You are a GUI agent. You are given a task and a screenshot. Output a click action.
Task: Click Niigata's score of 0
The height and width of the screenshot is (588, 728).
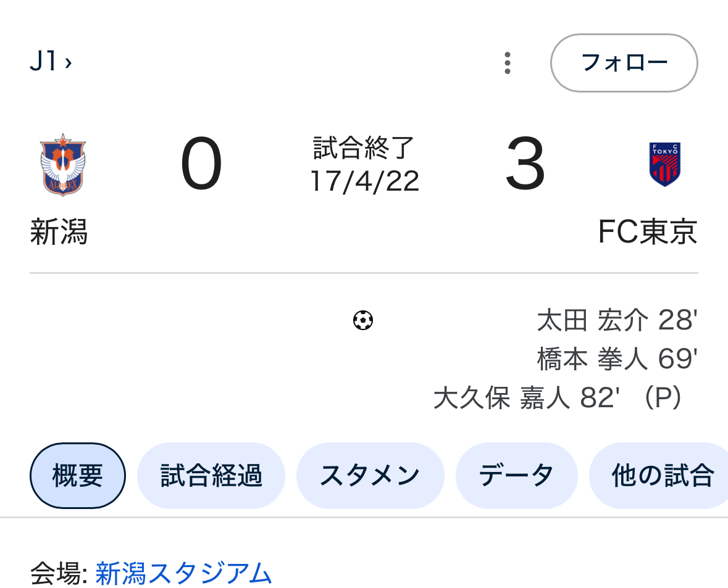(x=201, y=165)
